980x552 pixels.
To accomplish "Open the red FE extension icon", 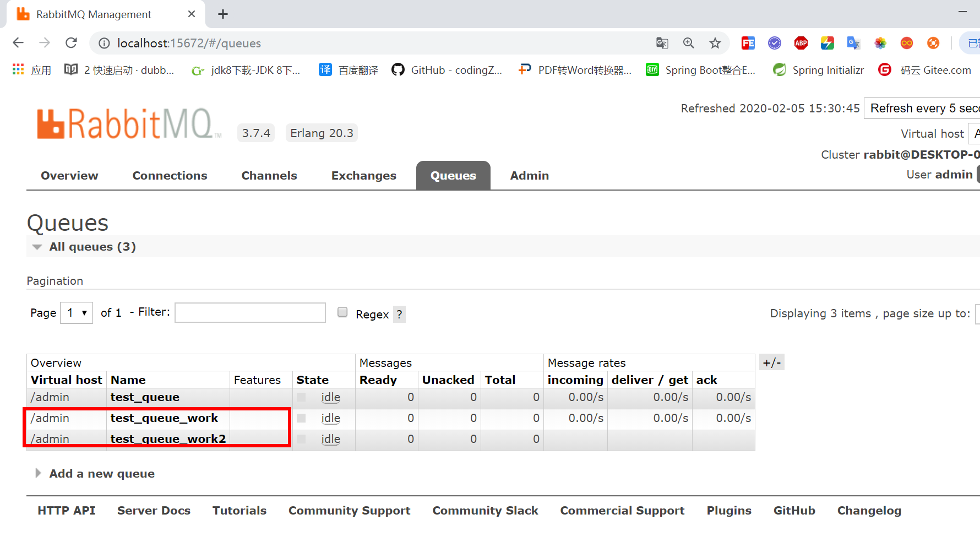I will [x=748, y=43].
